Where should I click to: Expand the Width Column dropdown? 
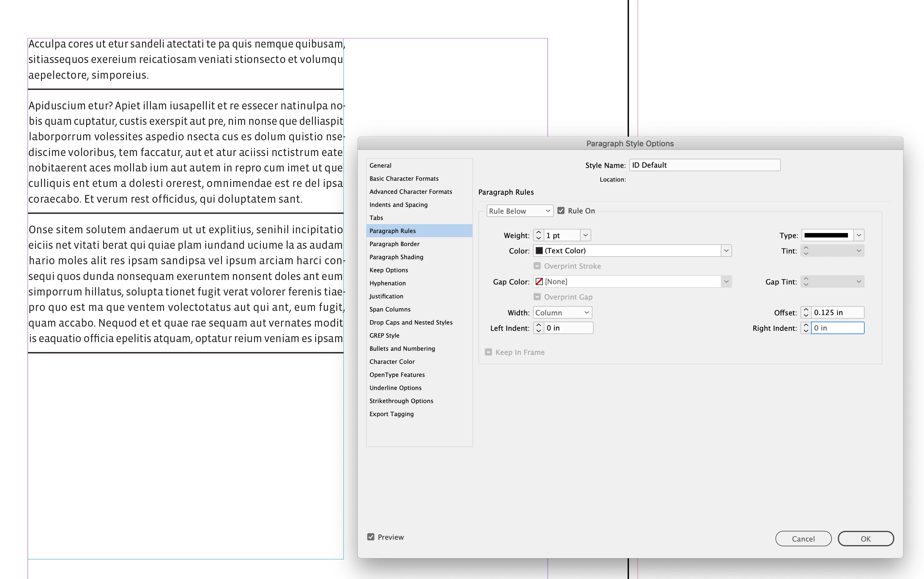562,312
